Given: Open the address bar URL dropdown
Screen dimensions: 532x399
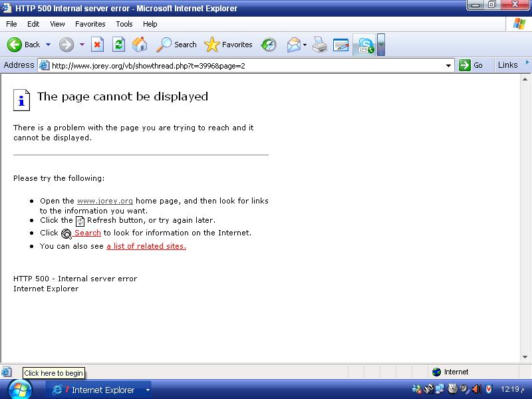Looking at the screenshot, I should click(449, 65).
